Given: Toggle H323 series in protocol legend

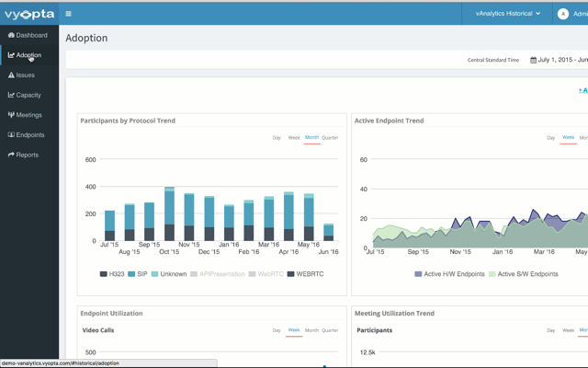Looking at the screenshot, I should 112,274.
